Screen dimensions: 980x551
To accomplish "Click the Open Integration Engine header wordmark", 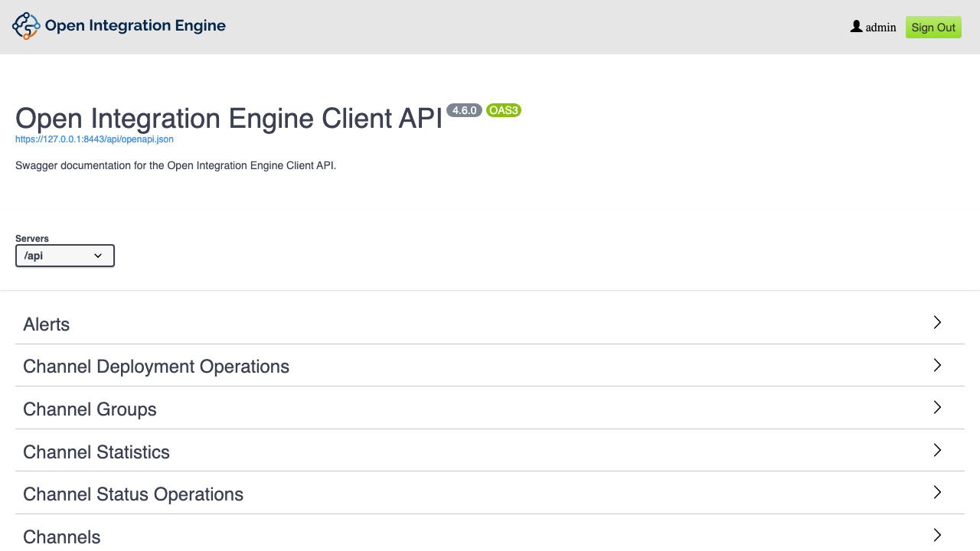I will (136, 25).
